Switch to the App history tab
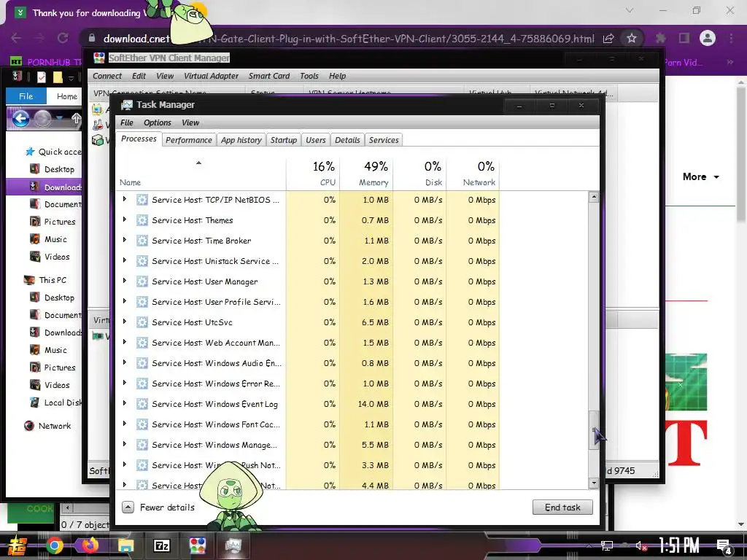747x560 pixels. tap(241, 140)
